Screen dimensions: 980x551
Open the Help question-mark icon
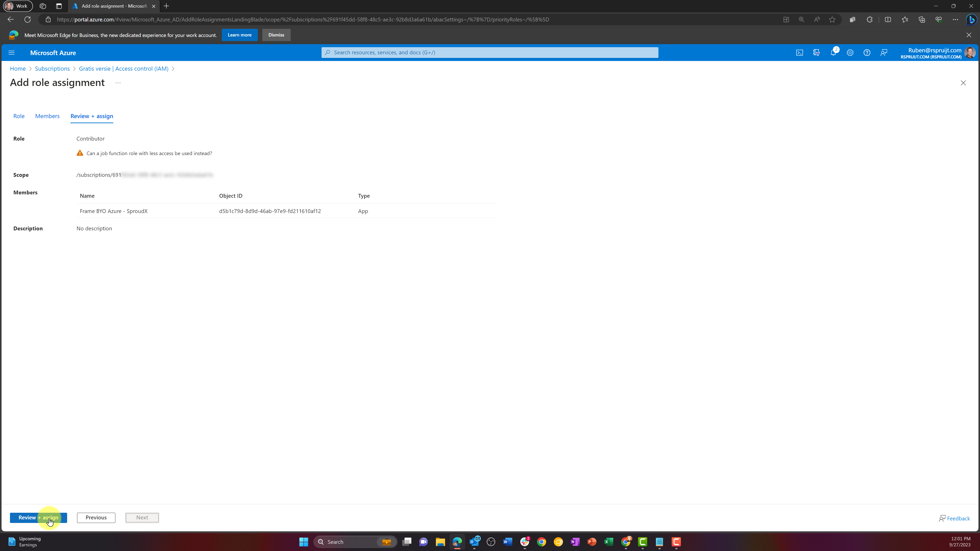[x=867, y=53]
